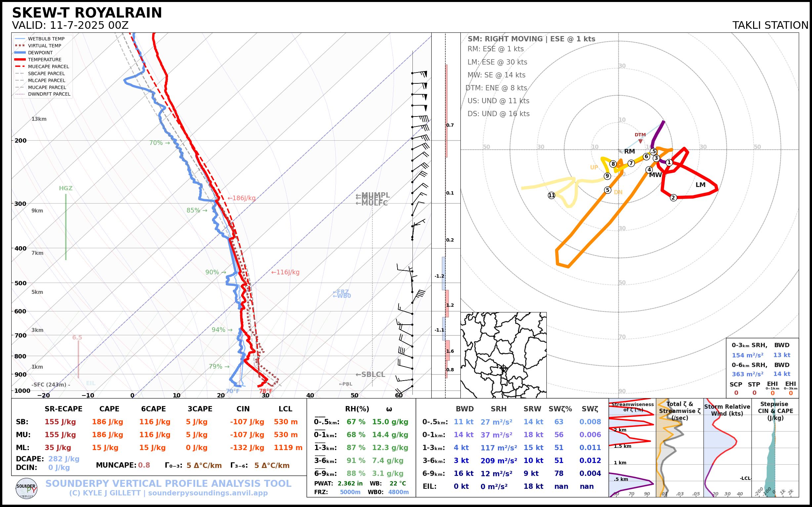
Task: Click the DEWPOINT legend line swatch
Action: pos(20,53)
